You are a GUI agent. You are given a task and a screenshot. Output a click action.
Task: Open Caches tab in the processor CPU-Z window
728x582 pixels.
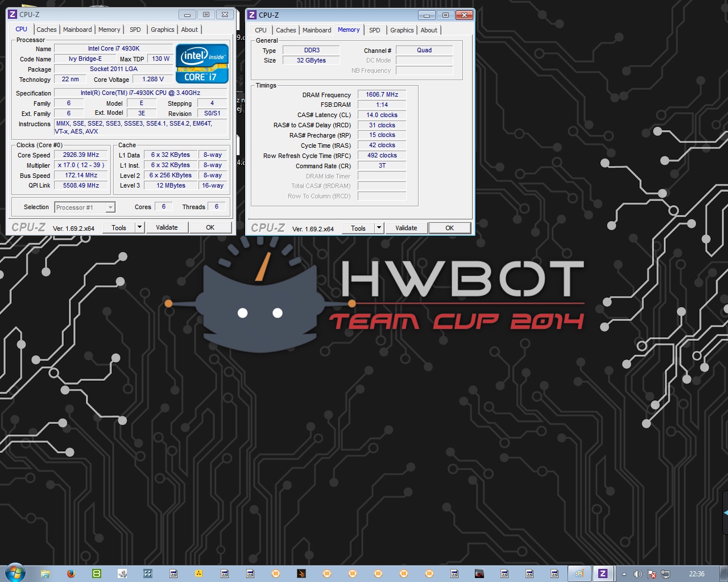point(47,30)
